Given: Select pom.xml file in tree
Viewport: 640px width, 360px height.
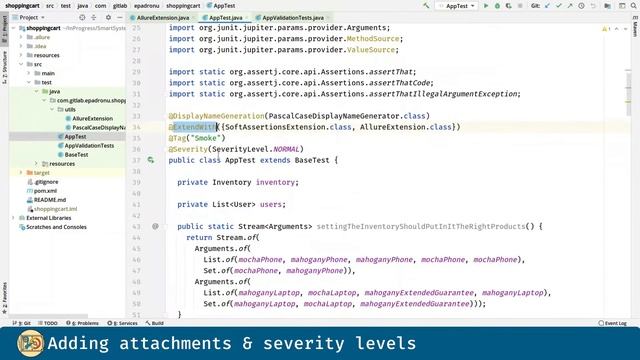Looking at the screenshot, I should pyautogui.click(x=45, y=191).
